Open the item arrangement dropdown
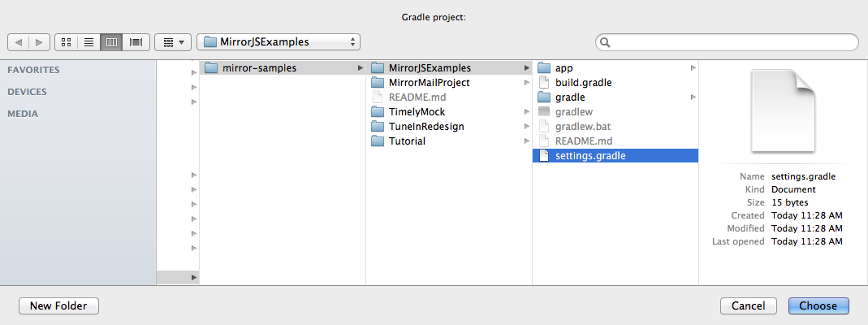 point(173,41)
